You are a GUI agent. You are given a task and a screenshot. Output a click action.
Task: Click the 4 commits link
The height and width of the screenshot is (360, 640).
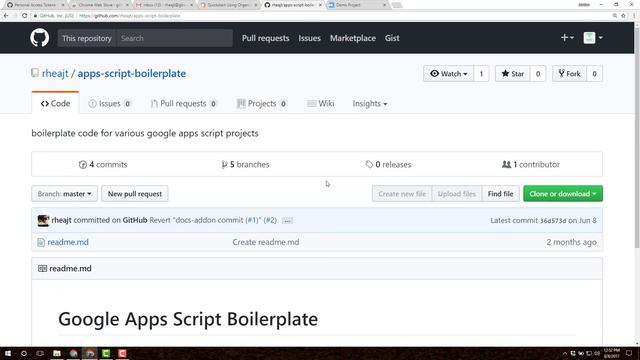coord(103,164)
